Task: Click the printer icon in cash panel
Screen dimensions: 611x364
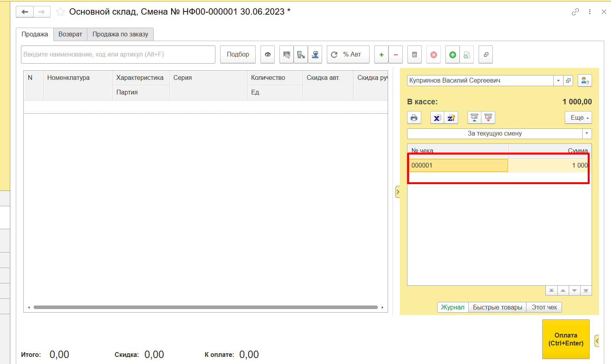Action: (414, 118)
